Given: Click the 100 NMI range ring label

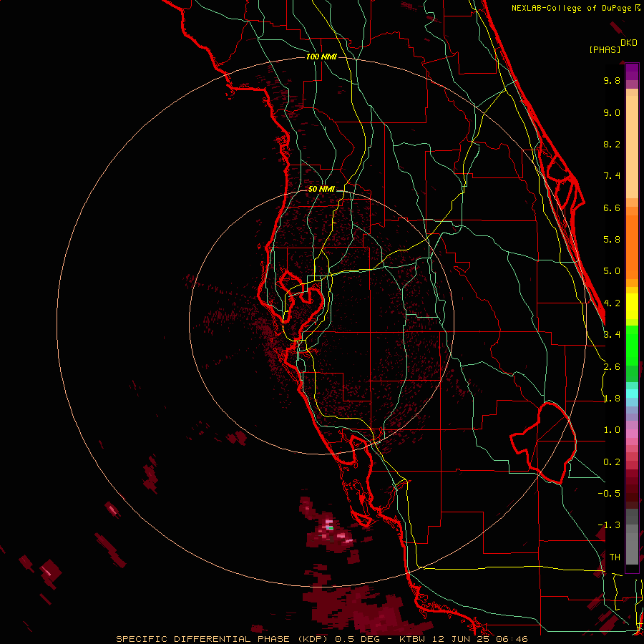Looking at the screenshot, I should click(x=321, y=57).
